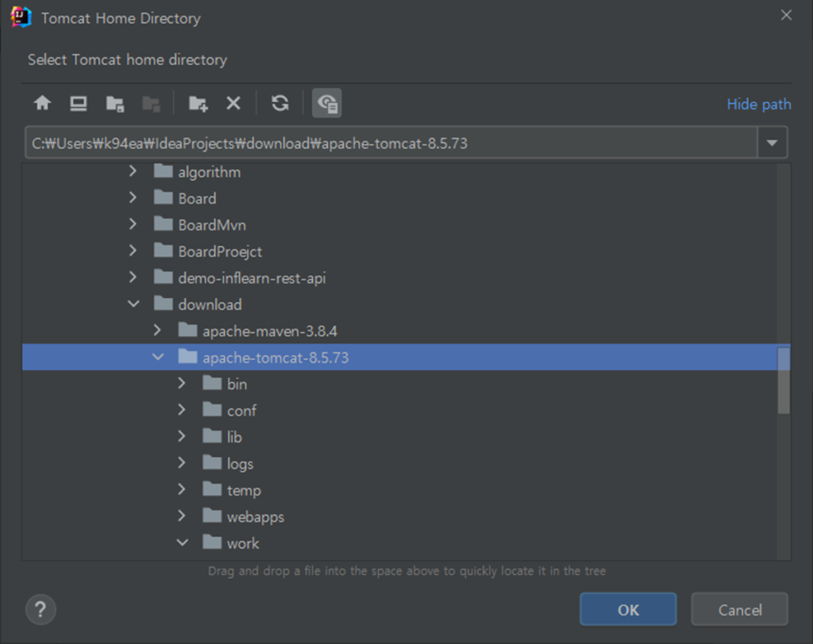
Task: Select the demo-inflearn-rest-api folder
Action: coord(252,278)
